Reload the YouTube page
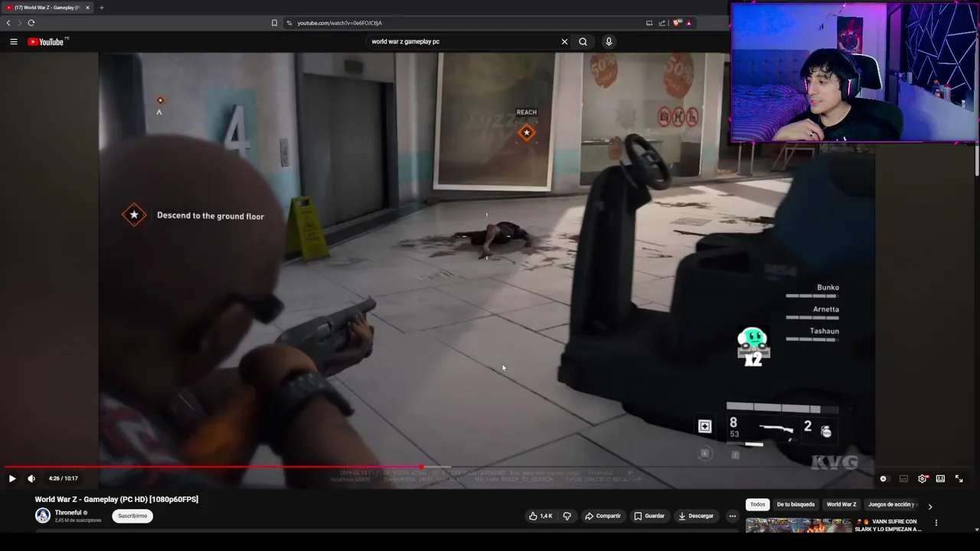This screenshot has width=980, height=551. pyautogui.click(x=31, y=23)
